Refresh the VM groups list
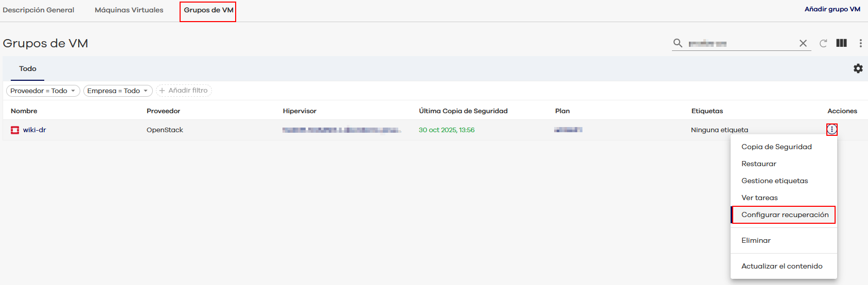Screen dimensions: 868x285 [823, 43]
